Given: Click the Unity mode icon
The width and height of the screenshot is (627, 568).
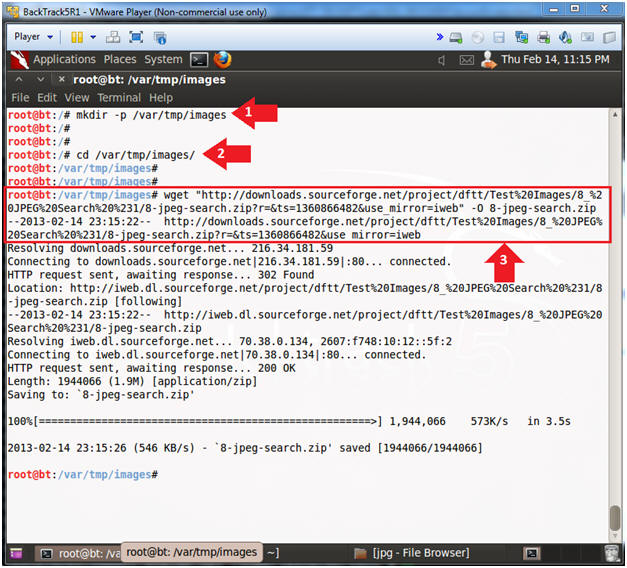Looking at the screenshot, I should (160, 38).
